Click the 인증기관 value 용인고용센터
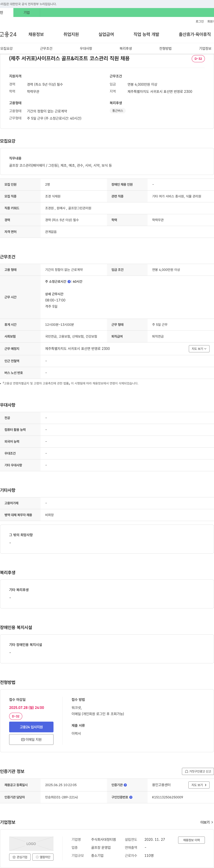Image resolution: width=214 pixels, height=868 pixels. 161,785
